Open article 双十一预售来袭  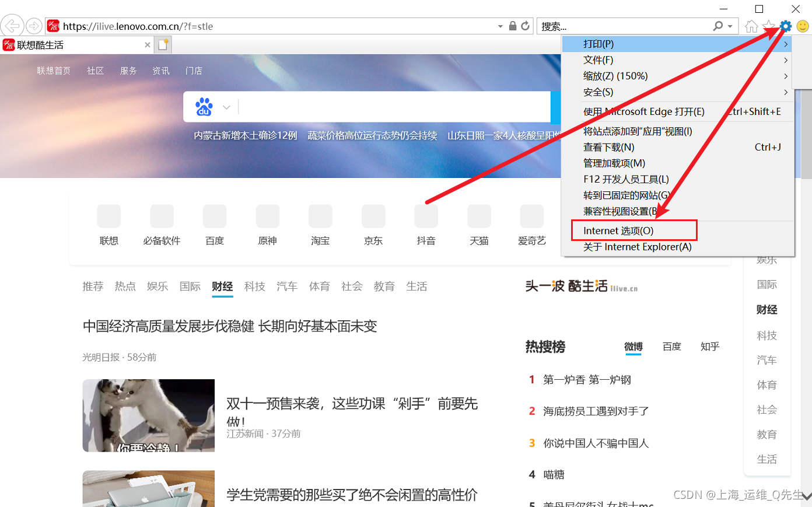[x=352, y=411]
